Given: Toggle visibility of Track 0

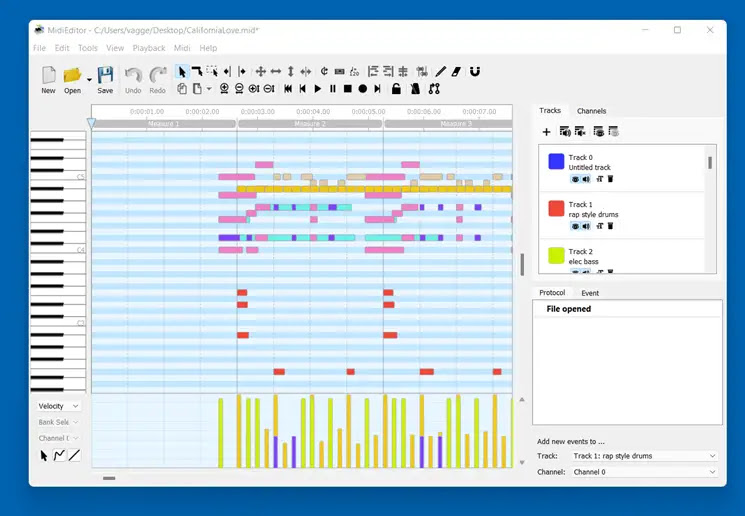Looking at the screenshot, I should tap(575, 179).
